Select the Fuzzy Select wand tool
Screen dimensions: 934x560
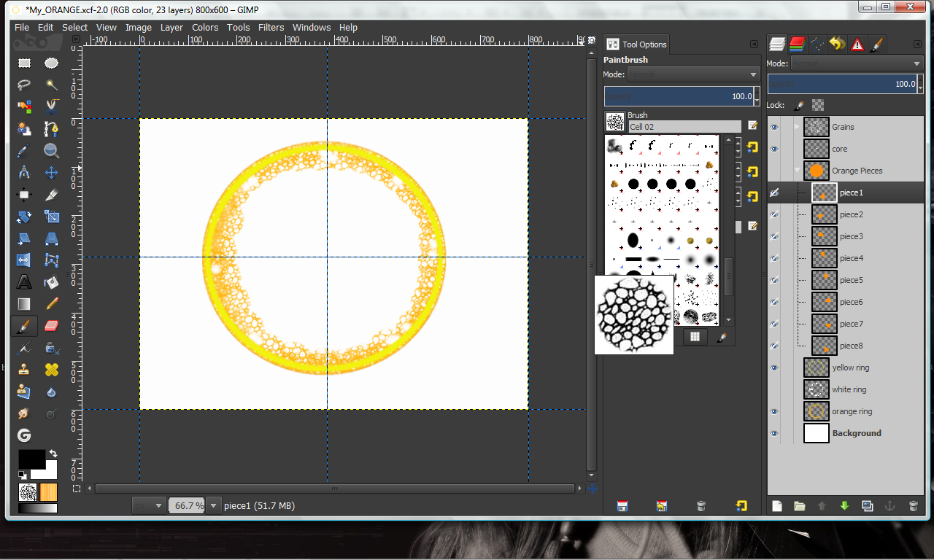point(51,85)
